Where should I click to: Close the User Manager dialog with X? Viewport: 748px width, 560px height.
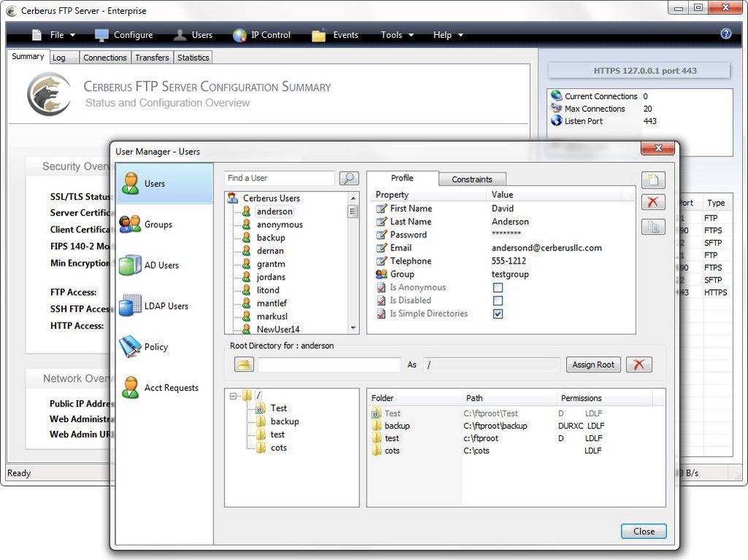[658, 148]
